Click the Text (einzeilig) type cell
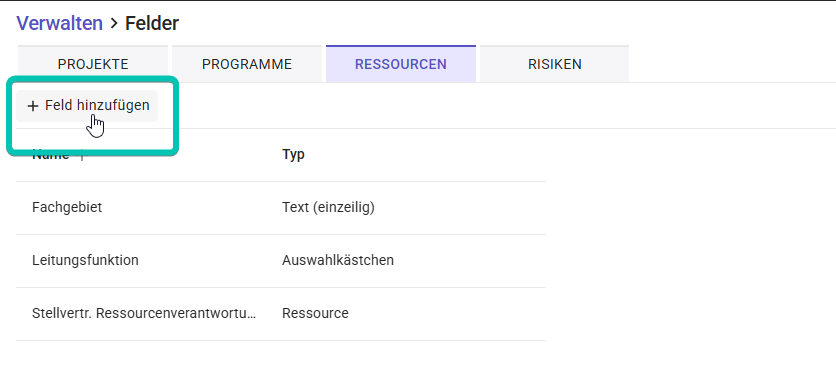 [x=328, y=207]
